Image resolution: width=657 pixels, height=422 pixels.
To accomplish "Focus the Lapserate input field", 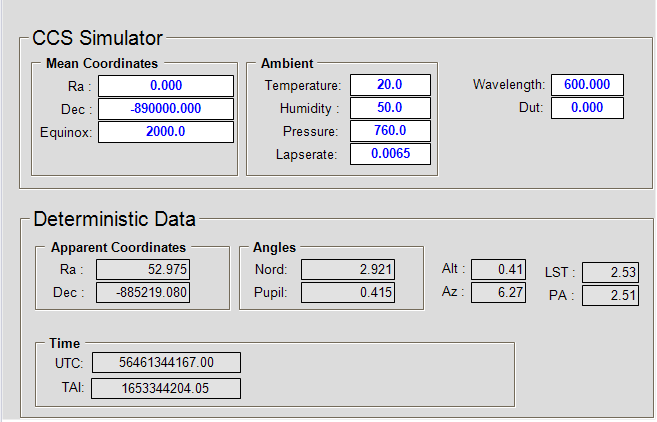I will click(x=390, y=154).
